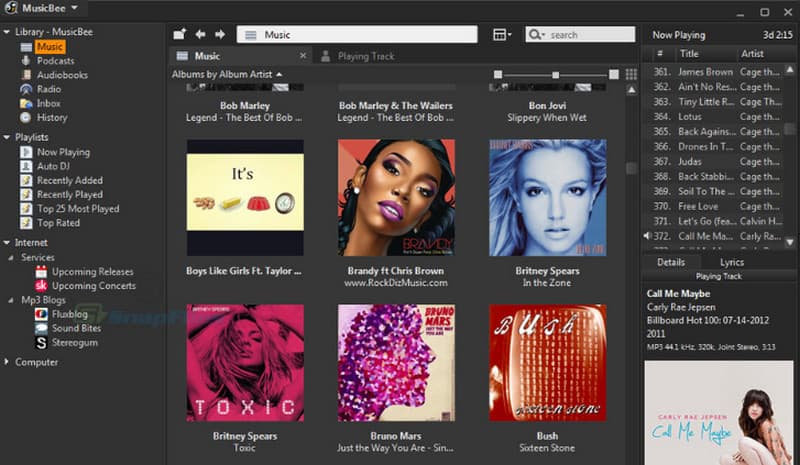Switch to the Lyrics tab
The width and height of the screenshot is (800, 465).
(732, 262)
